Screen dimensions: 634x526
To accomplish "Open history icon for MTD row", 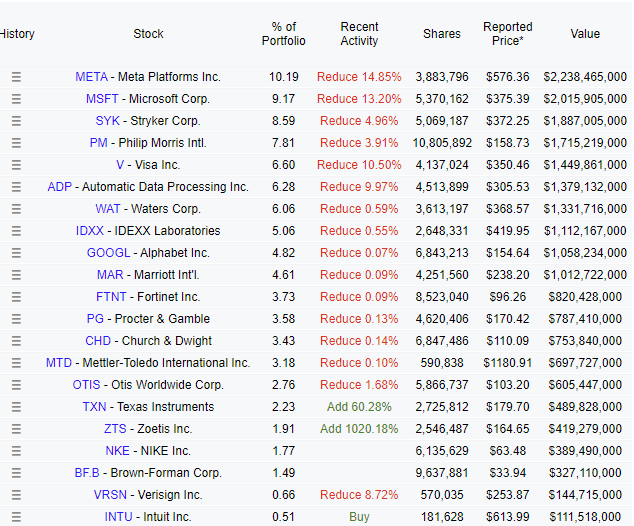I will pos(16,363).
